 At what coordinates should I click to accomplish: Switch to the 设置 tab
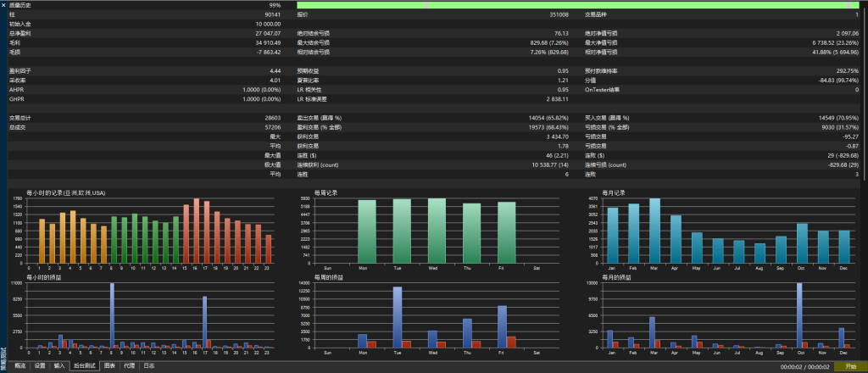point(40,366)
